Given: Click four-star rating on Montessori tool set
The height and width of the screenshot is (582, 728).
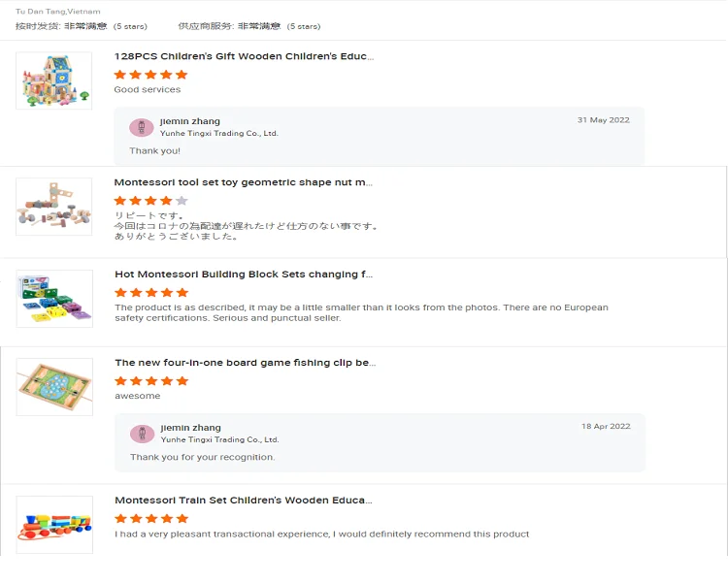Looking at the screenshot, I should tap(150, 201).
